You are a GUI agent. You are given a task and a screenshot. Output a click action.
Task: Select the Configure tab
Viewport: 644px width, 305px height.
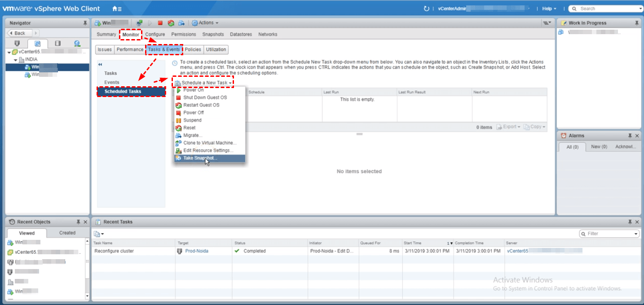155,34
